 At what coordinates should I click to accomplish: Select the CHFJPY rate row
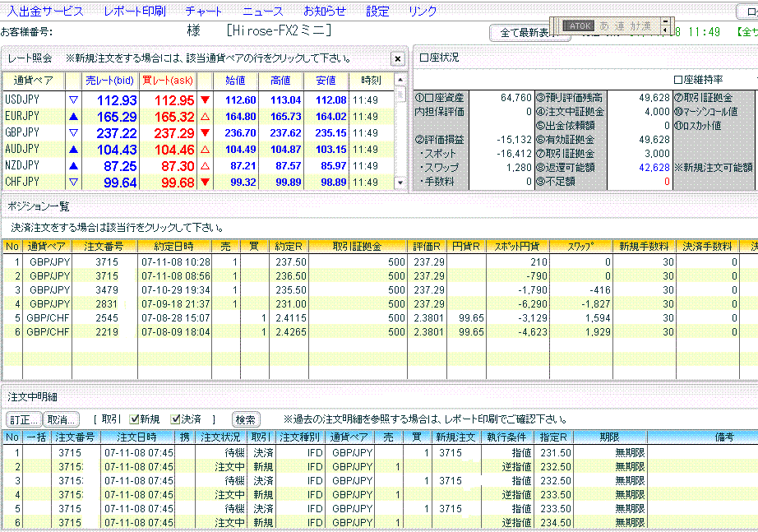[199, 182]
